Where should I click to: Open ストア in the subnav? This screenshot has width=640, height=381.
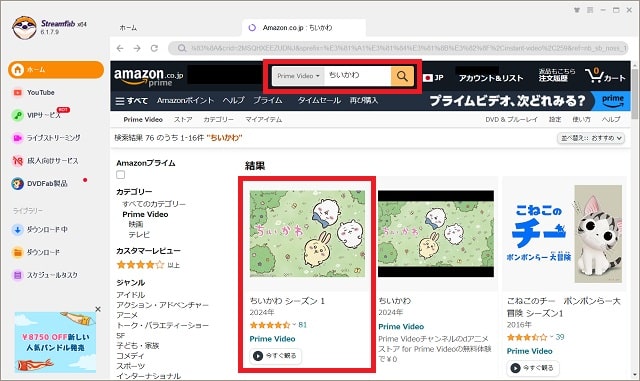(x=183, y=120)
